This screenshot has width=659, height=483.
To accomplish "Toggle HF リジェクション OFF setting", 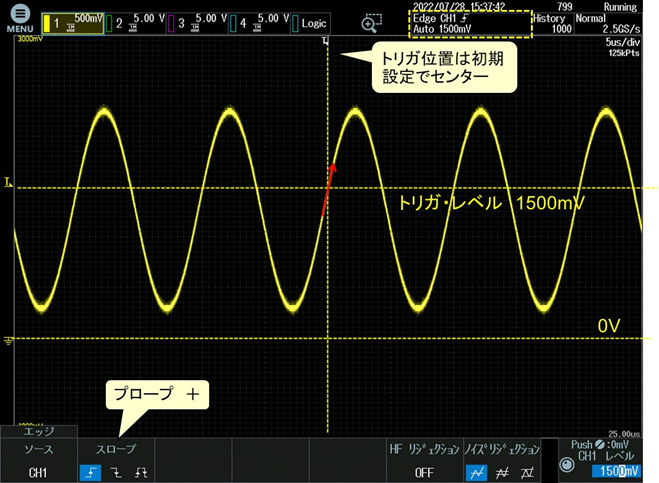I will point(424,461).
